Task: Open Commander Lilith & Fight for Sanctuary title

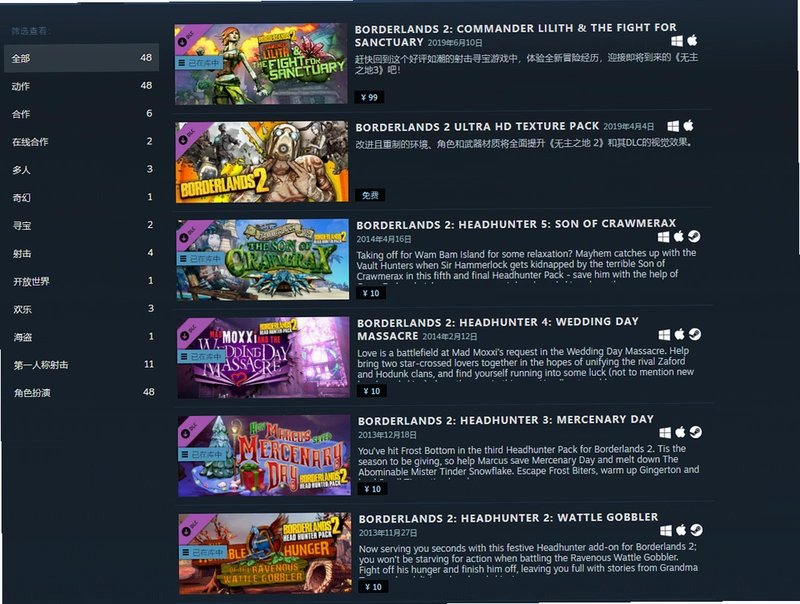Action: coord(515,35)
